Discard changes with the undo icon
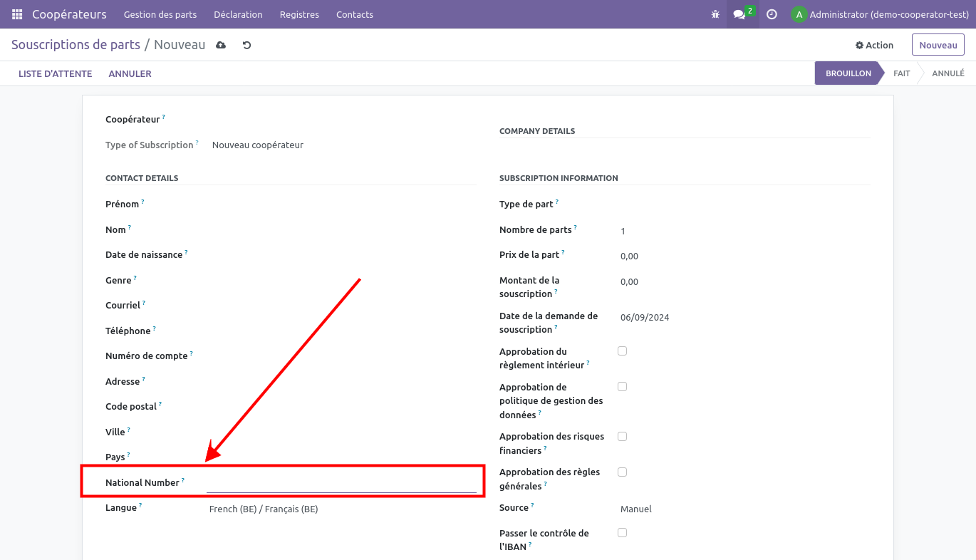This screenshot has height=560, width=976. [246, 45]
